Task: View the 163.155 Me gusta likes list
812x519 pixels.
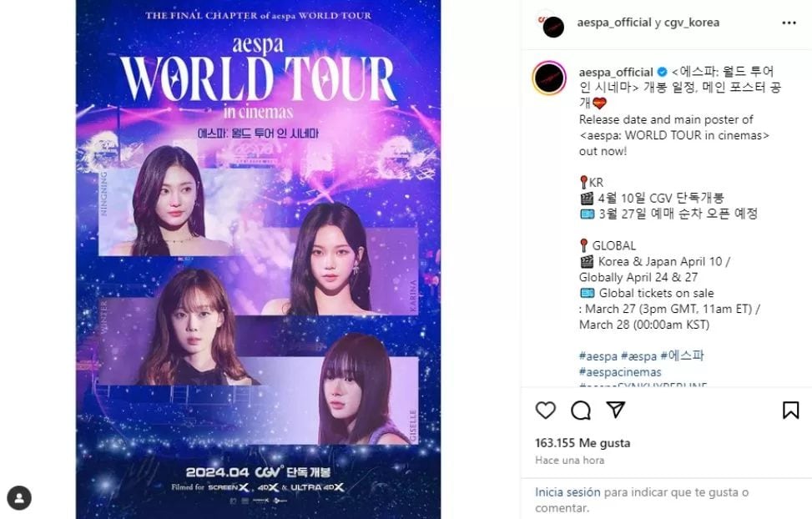Action: pos(583,443)
